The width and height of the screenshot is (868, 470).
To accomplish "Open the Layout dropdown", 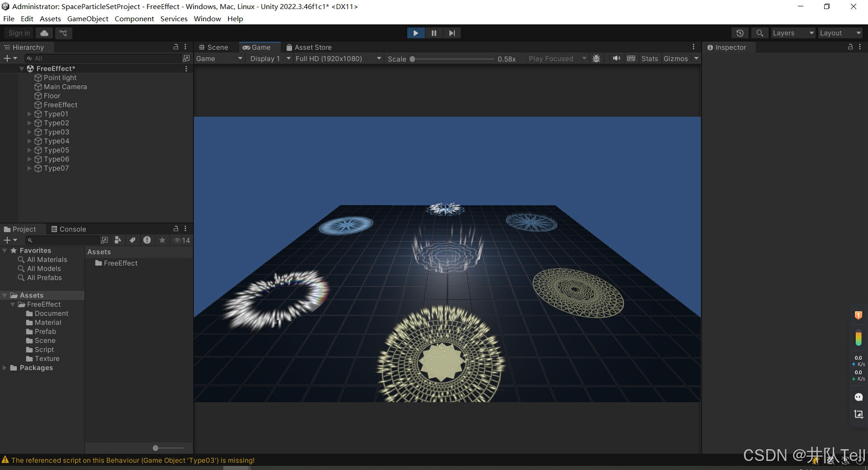I will [840, 33].
